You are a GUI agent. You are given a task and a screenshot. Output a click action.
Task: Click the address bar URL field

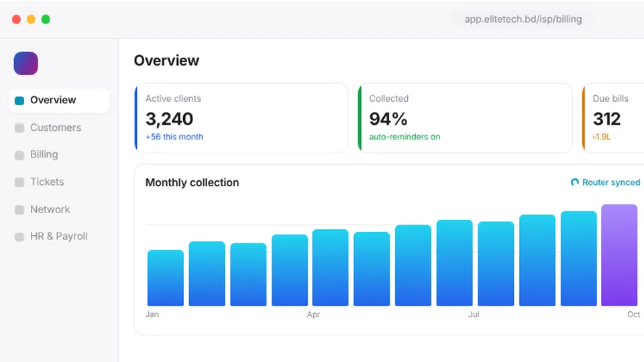point(523,19)
